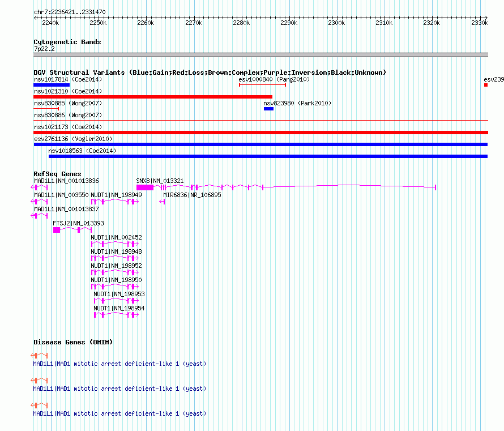Click the small red esv239 variant square

pos(486,85)
